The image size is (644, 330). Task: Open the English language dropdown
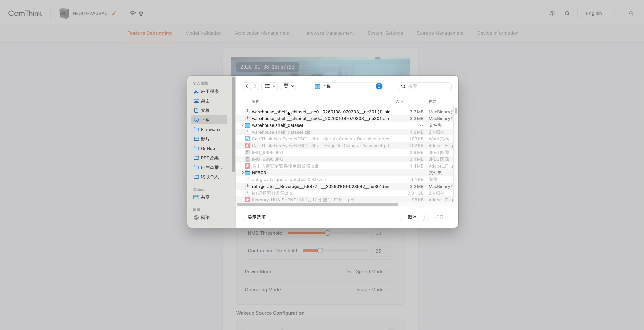tap(601, 13)
